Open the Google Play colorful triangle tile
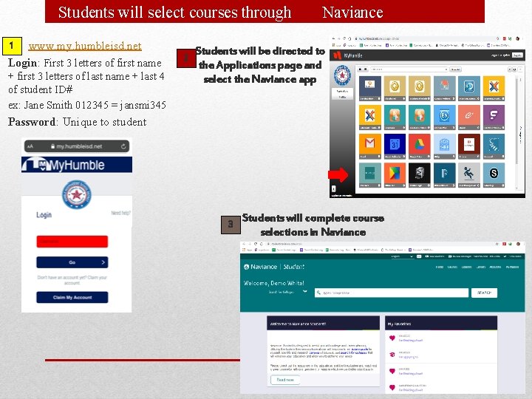Screen dimensions: 532x399 pos(395,174)
